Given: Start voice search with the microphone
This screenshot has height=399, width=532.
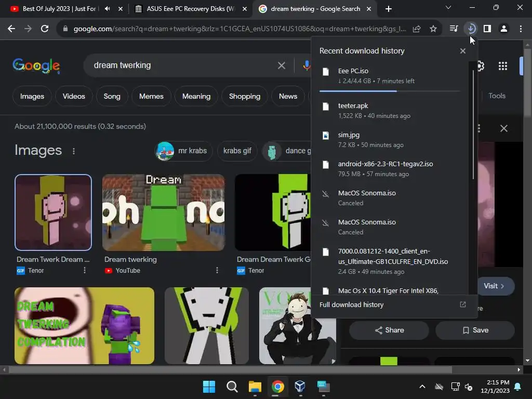Looking at the screenshot, I should tap(307, 65).
